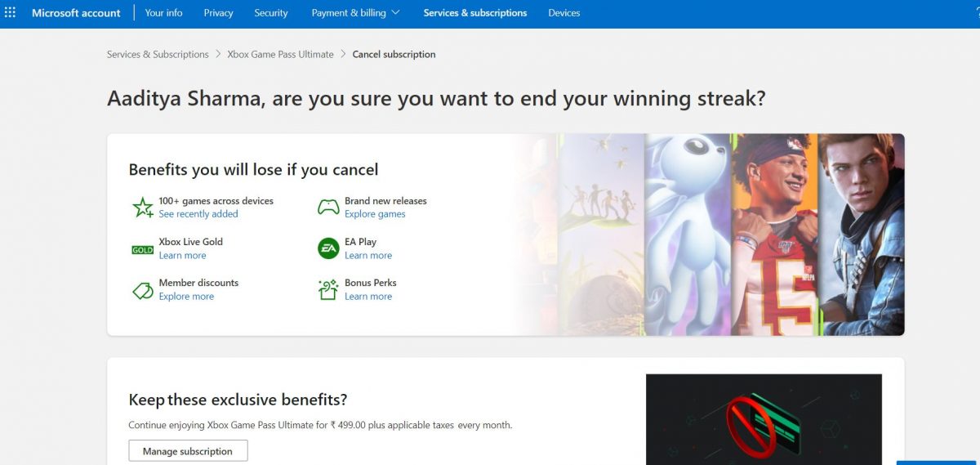Click Learn more under EA Play

pyautogui.click(x=368, y=256)
